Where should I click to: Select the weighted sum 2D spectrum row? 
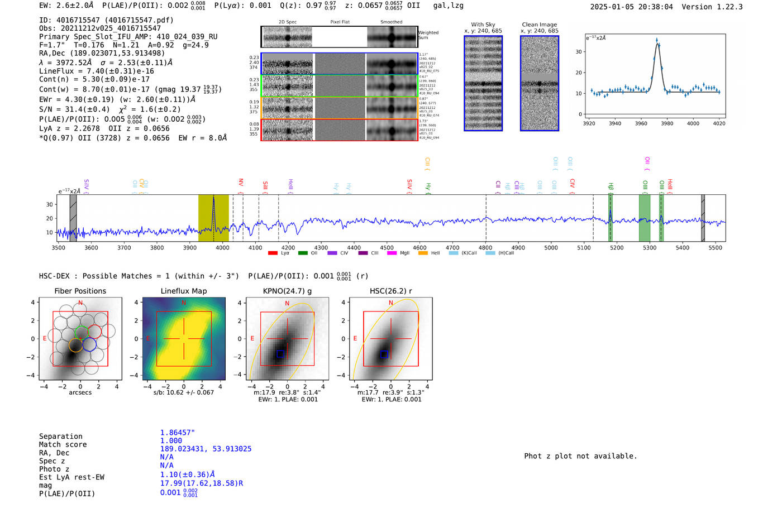click(x=339, y=37)
